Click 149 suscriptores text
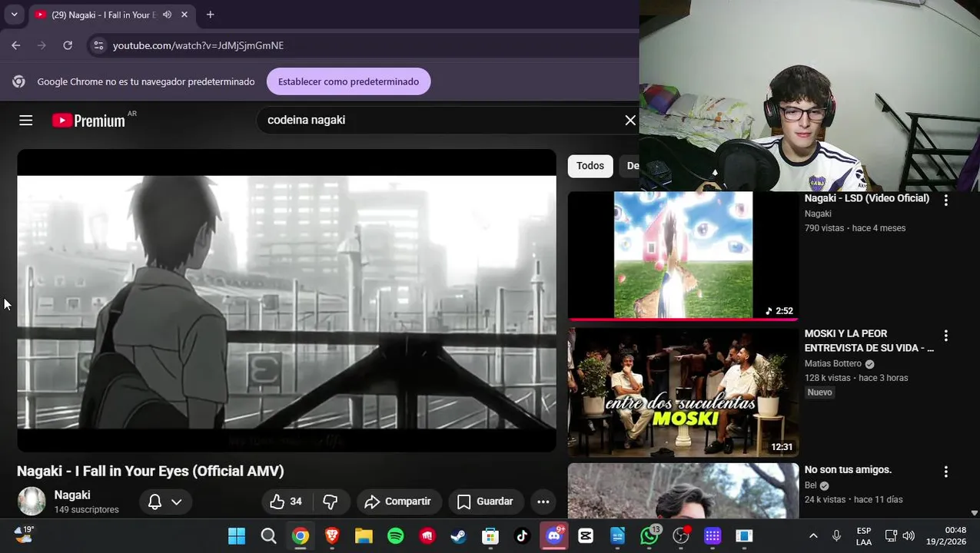The height and width of the screenshot is (553, 980). click(x=86, y=510)
